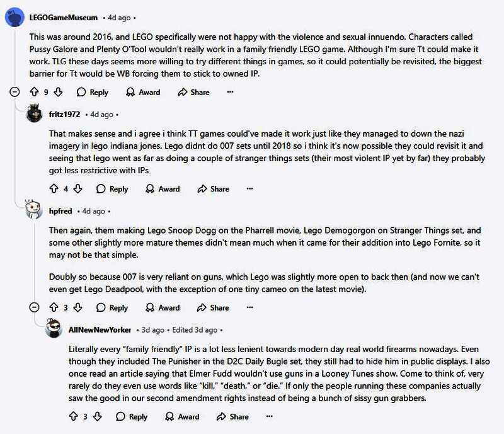
Task: Collapse the LEGOGameMuseum comment thread
Action: [15, 92]
